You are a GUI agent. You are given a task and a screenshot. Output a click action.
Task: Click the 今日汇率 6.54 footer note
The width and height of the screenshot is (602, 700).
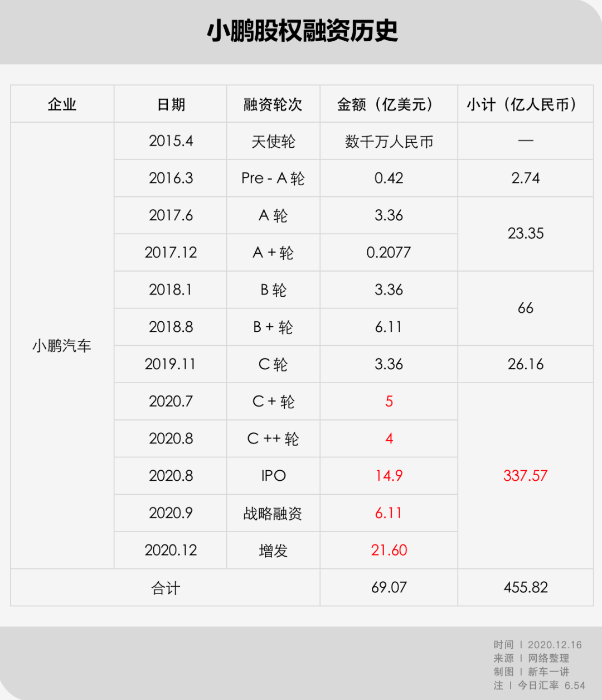[551, 685]
